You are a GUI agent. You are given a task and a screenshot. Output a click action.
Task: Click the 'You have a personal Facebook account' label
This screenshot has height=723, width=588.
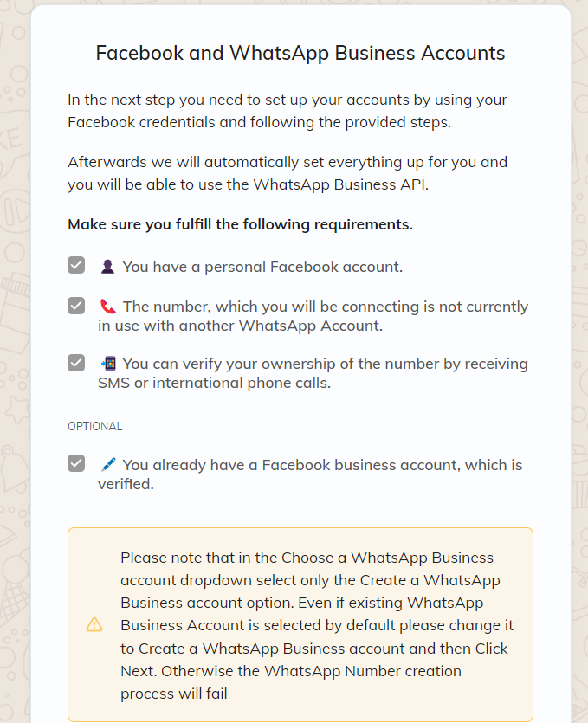(262, 267)
